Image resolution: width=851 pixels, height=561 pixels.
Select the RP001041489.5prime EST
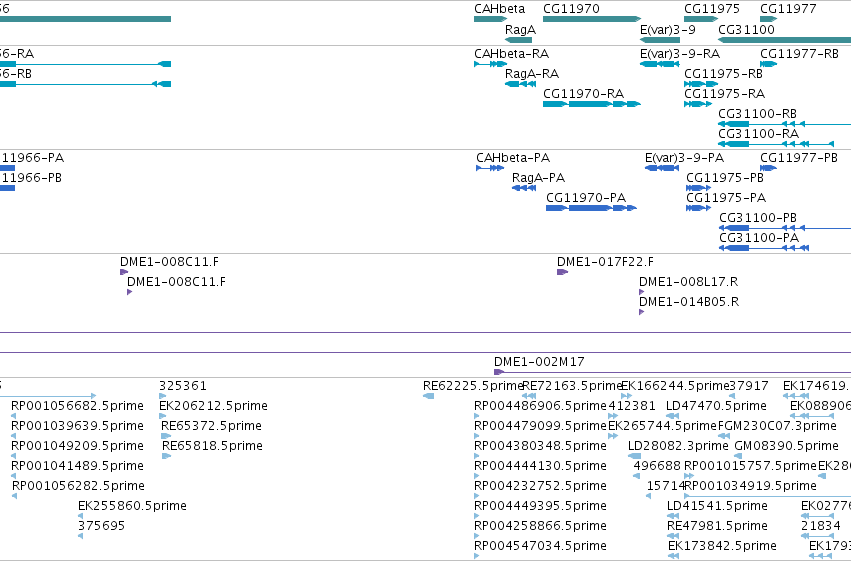point(14,476)
